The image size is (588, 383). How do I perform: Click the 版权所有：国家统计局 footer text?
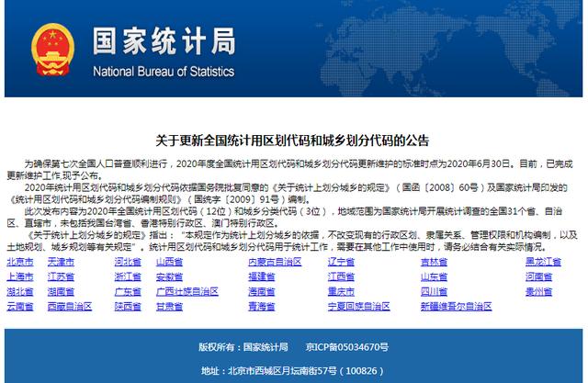(x=243, y=347)
